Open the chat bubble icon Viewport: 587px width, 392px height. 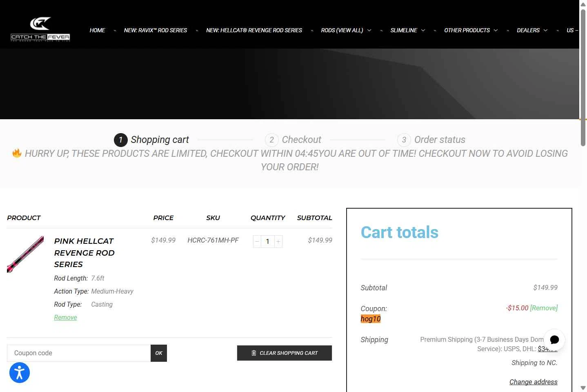click(x=554, y=340)
